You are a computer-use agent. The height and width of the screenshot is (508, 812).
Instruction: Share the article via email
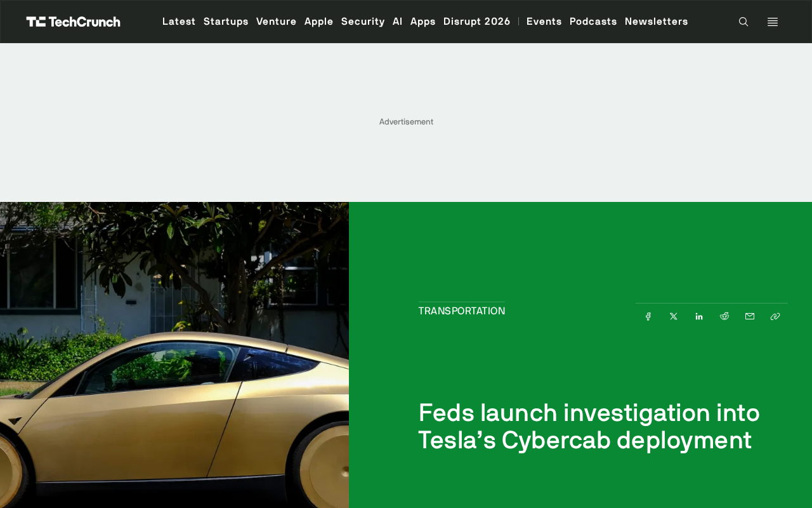(x=750, y=316)
